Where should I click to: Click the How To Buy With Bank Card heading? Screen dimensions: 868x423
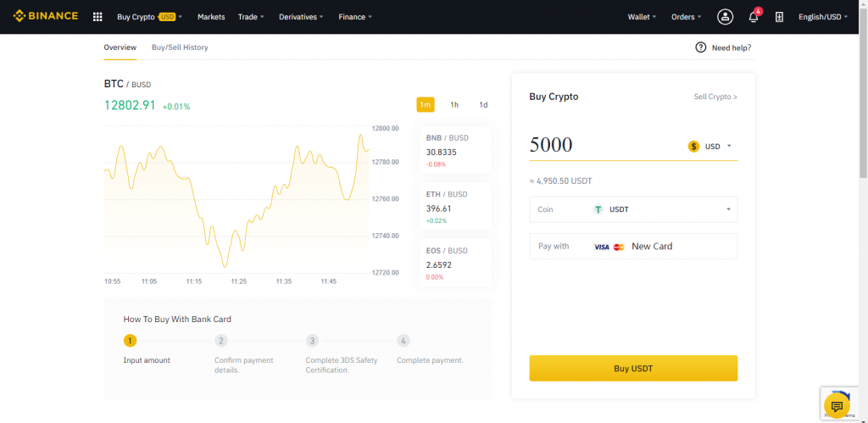click(x=177, y=320)
